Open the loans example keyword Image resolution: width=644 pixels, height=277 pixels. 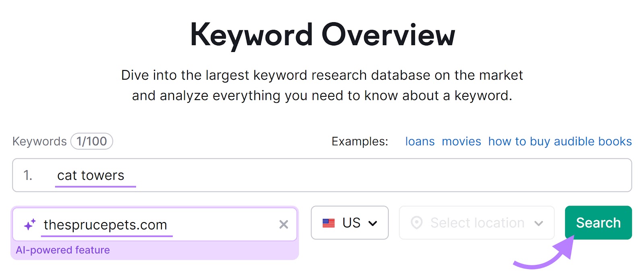[x=420, y=142]
